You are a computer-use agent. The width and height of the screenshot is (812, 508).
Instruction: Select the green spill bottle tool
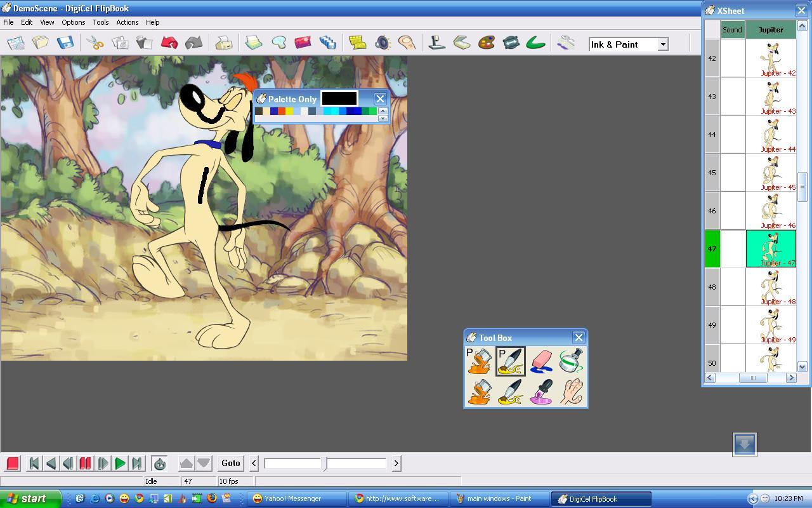[571, 361]
